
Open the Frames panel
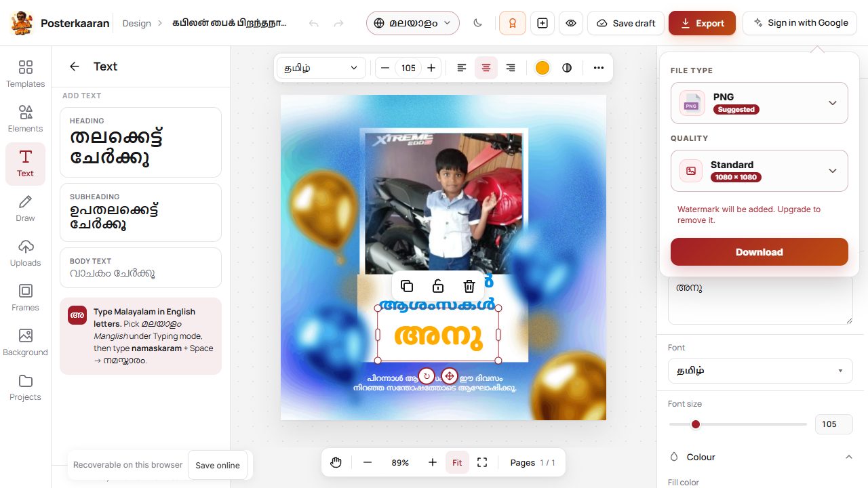click(x=25, y=298)
